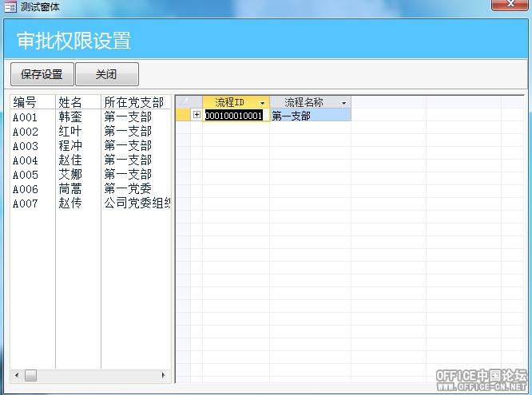Click the 保存设置 button

(42, 74)
